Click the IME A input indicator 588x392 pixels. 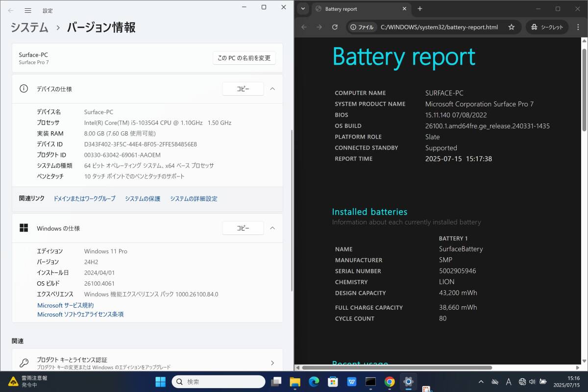tap(509, 381)
